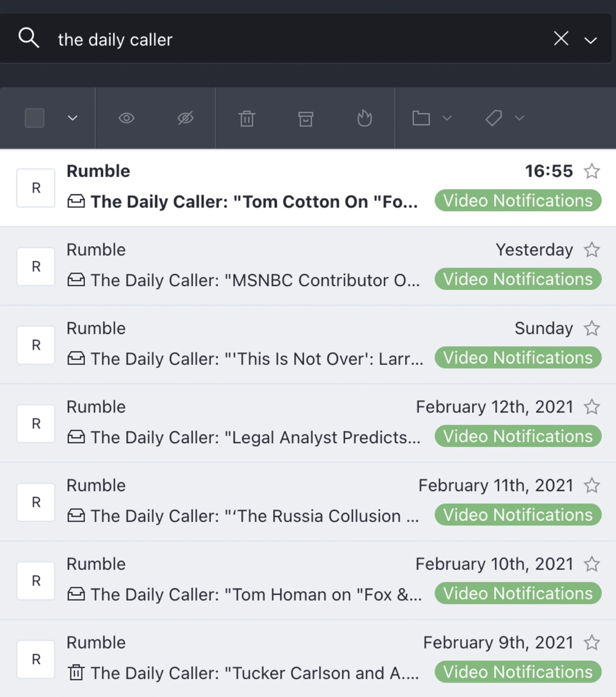Image resolution: width=616 pixels, height=697 pixels.
Task: Click inbox icon beside Tom Homan subject
Action: tap(76, 594)
